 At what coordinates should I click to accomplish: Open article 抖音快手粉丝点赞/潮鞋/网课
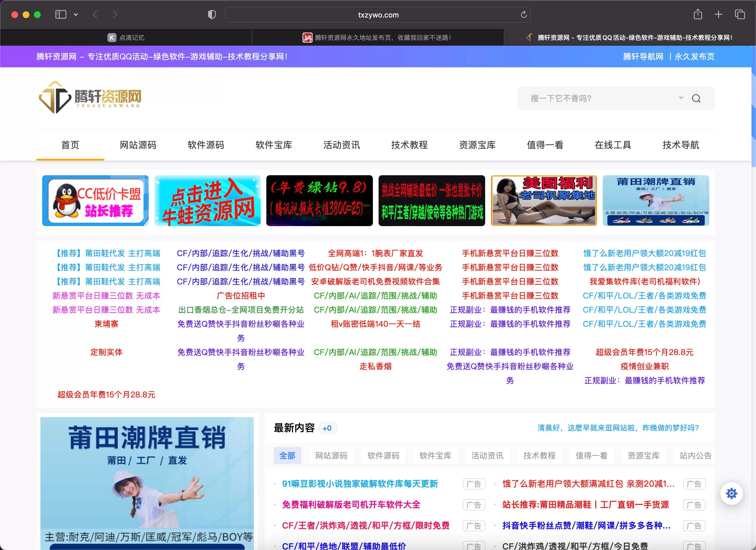(x=586, y=526)
